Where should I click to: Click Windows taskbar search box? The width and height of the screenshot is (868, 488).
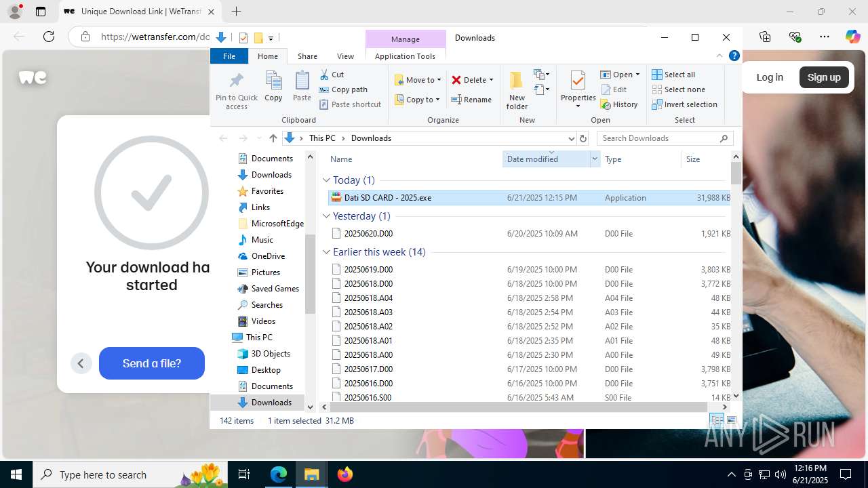pos(132,474)
